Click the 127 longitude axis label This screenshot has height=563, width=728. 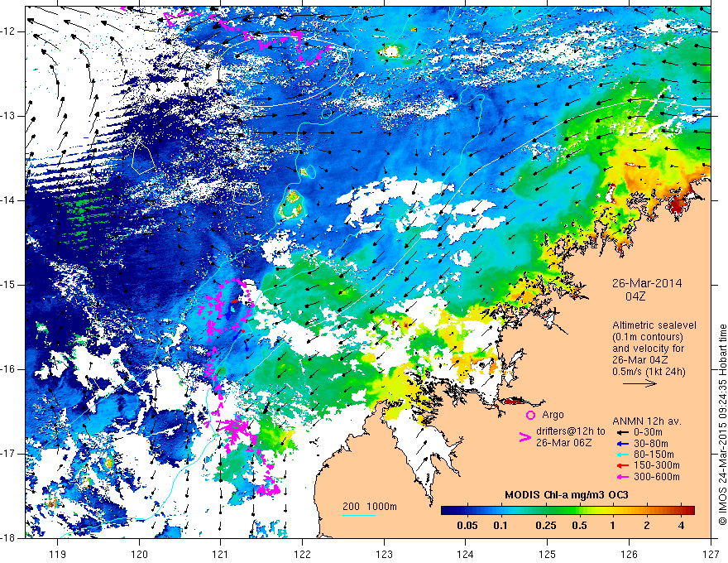tap(711, 554)
